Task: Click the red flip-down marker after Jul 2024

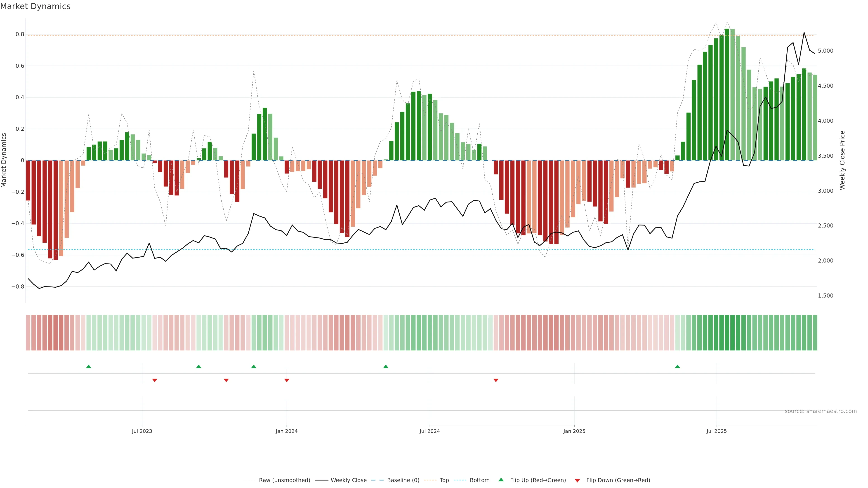Action: (496, 380)
